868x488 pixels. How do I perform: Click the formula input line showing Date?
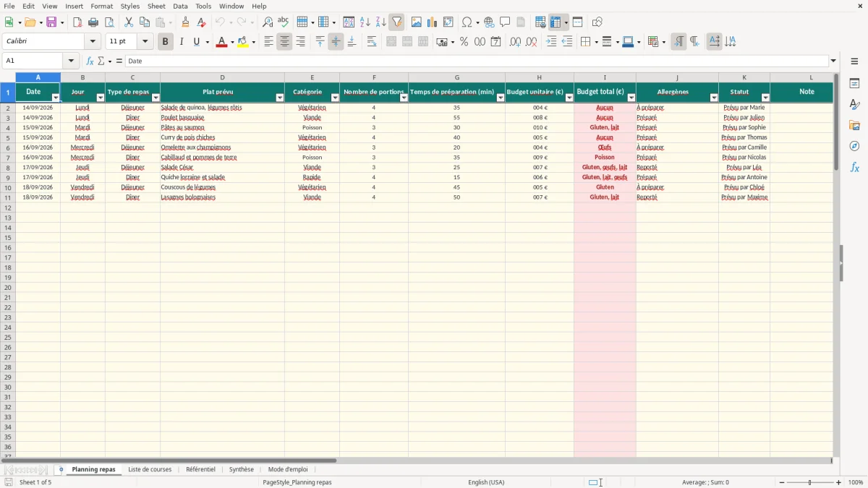(x=477, y=61)
